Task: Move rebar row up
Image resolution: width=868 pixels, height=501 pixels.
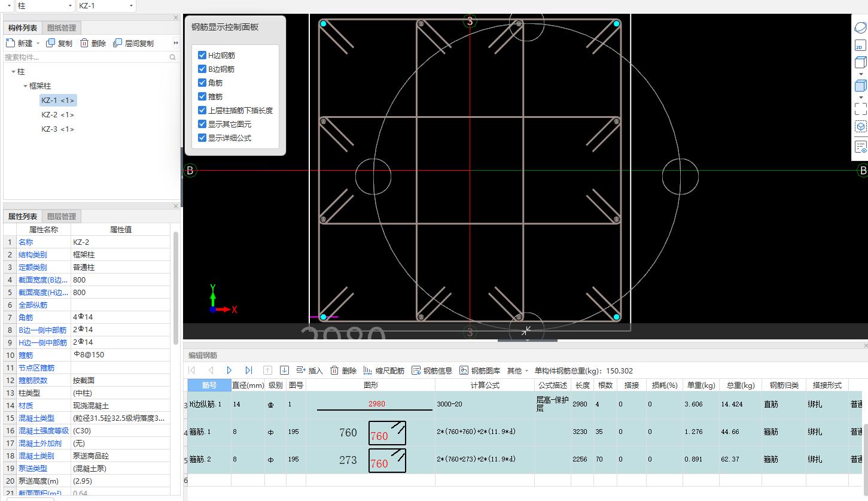Action: pos(267,371)
